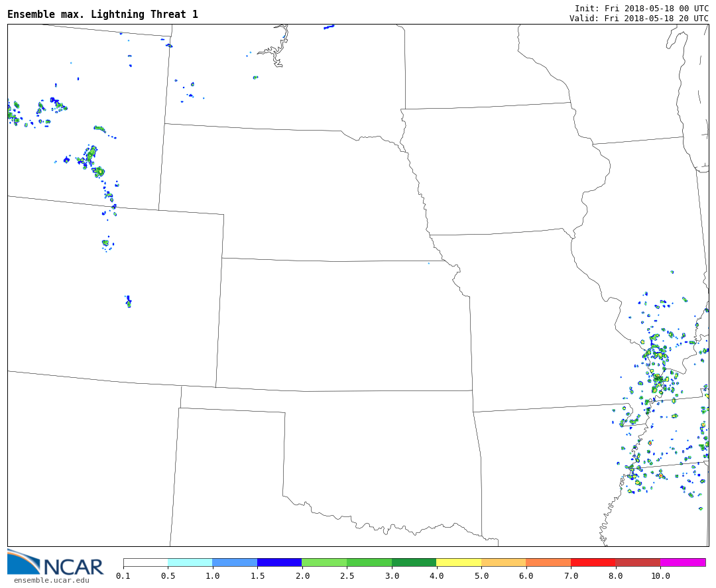The image size is (716, 588).
Task: Pick the white 0.1–0.5 colorbar swatch
Action: tap(146, 562)
